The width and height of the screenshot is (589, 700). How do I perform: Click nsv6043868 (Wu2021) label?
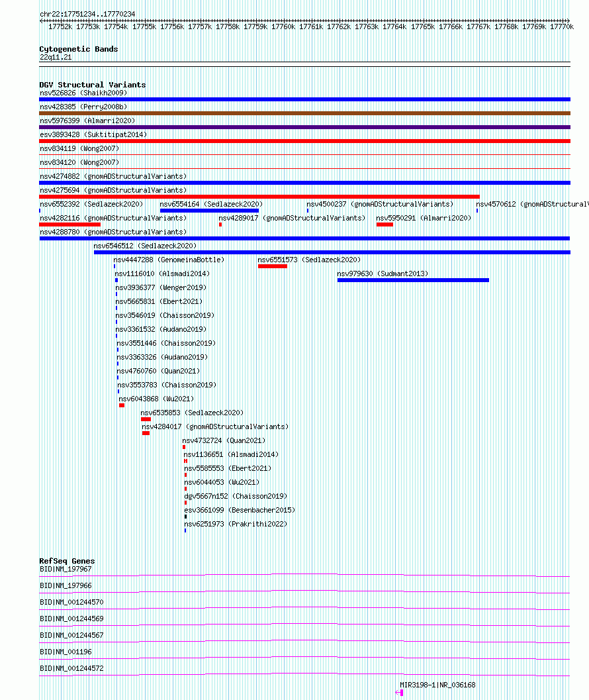point(157,399)
